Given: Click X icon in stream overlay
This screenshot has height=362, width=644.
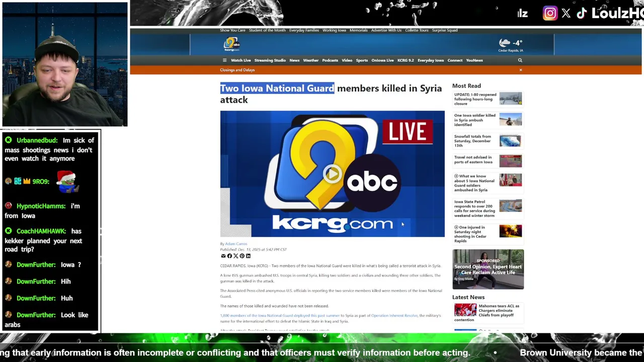Looking at the screenshot, I should (x=566, y=14).
